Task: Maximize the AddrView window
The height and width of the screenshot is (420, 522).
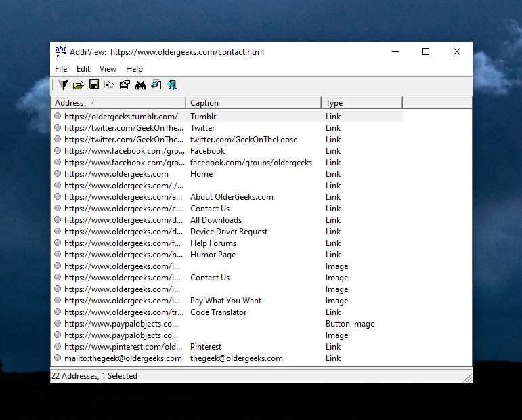Action: (x=426, y=51)
